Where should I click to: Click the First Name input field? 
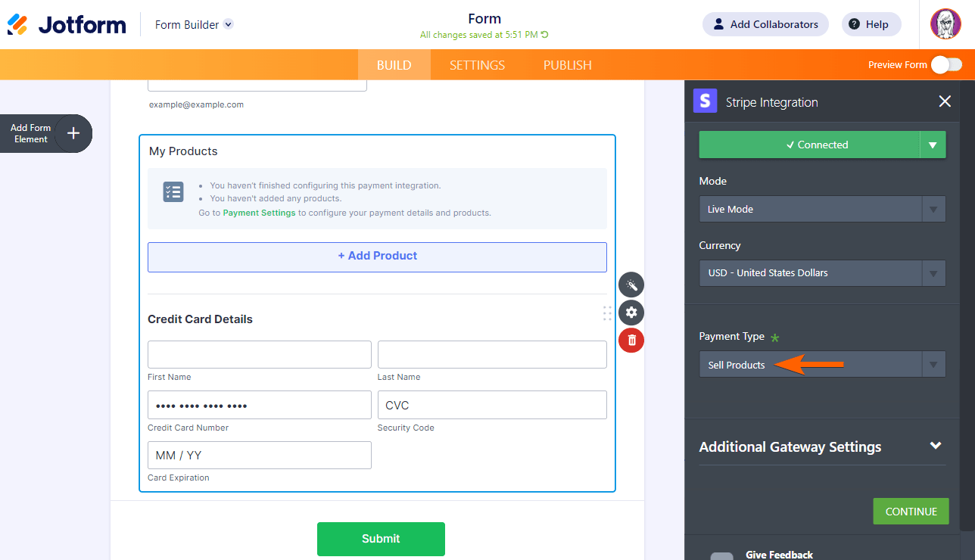coord(260,354)
